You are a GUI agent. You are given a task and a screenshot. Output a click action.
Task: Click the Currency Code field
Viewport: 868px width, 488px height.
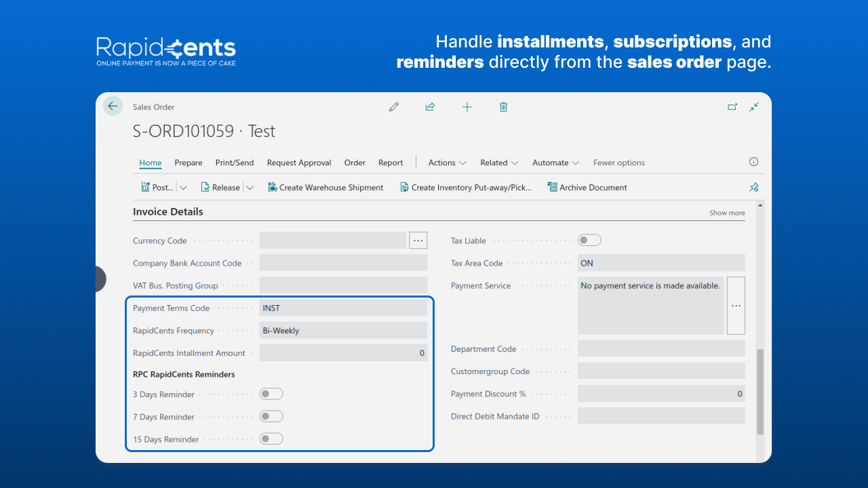coord(332,240)
